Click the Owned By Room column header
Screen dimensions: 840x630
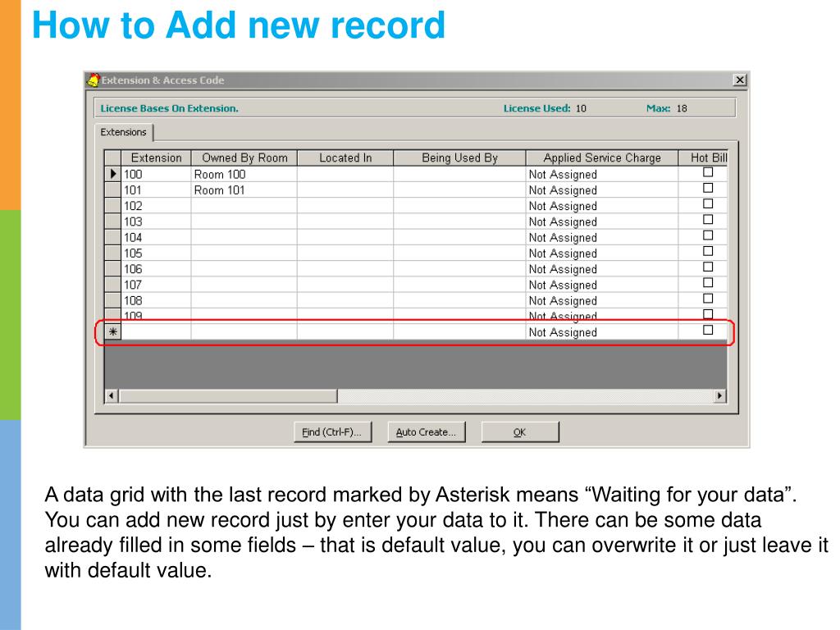pos(244,158)
